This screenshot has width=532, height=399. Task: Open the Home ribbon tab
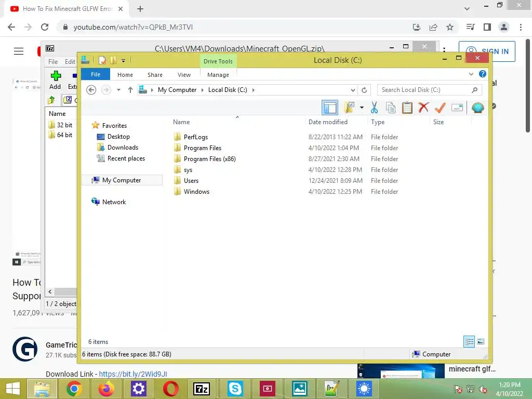(x=125, y=75)
